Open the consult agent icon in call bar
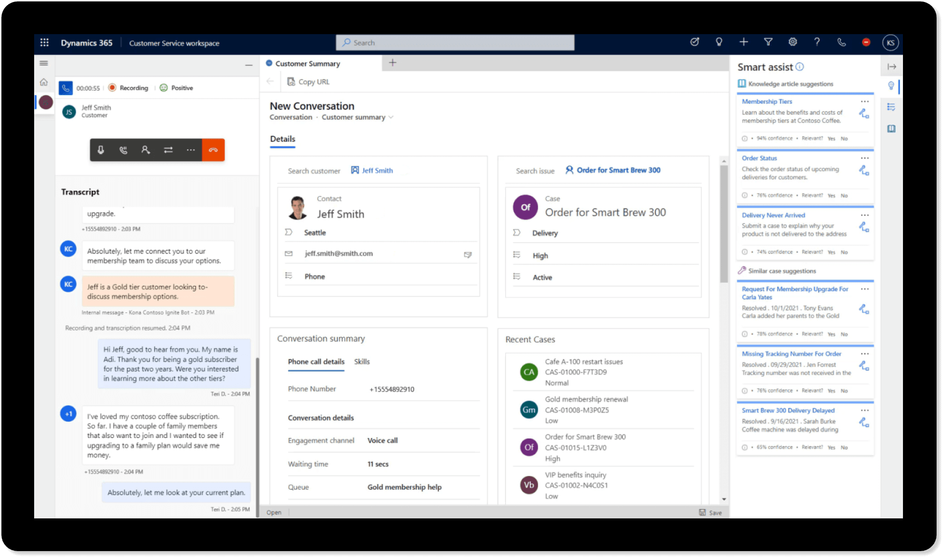 pos(145,150)
